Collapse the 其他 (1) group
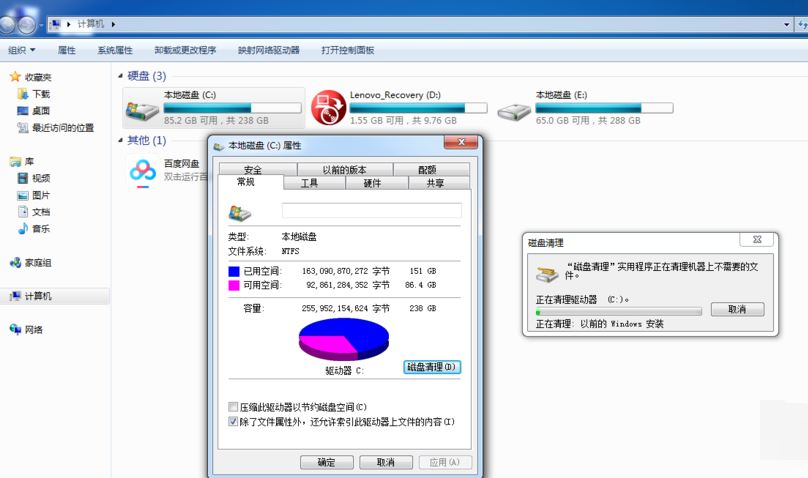 click(121, 141)
